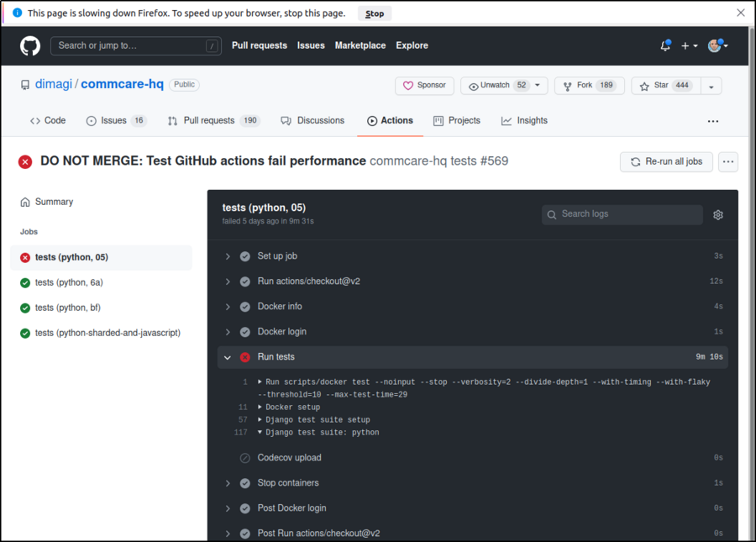The height and width of the screenshot is (542, 756).
Task: Expand the Set up job step
Action: click(228, 256)
